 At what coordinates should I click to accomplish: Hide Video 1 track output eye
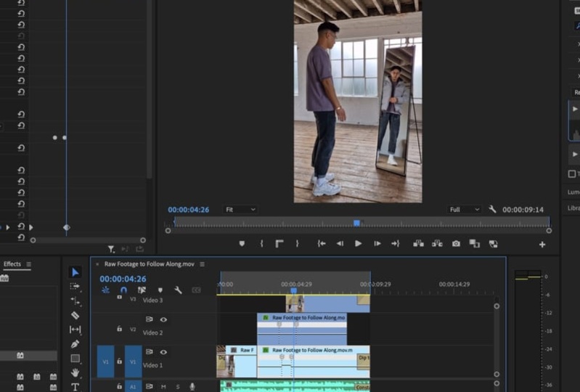(x=163, y=352)
